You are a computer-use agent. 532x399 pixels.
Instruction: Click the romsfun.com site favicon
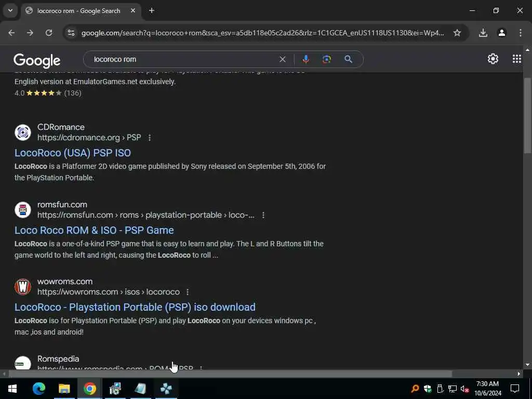click(23, 210)
